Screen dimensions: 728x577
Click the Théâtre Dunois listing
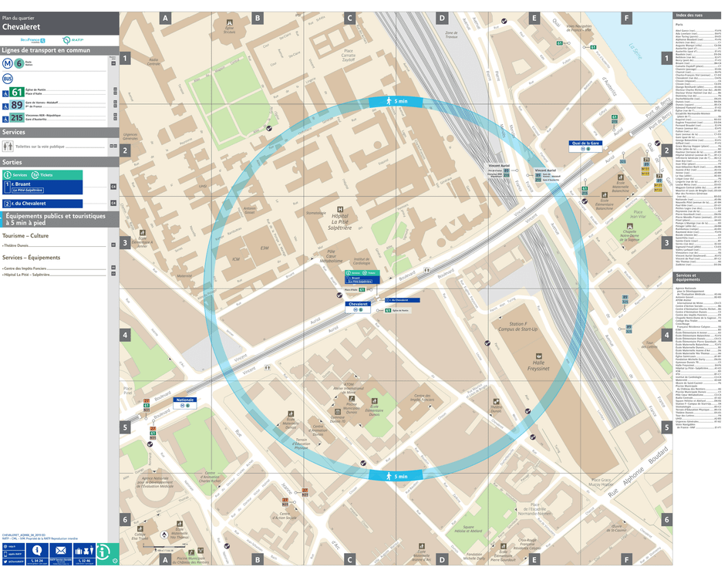click(x=16, y=245)
